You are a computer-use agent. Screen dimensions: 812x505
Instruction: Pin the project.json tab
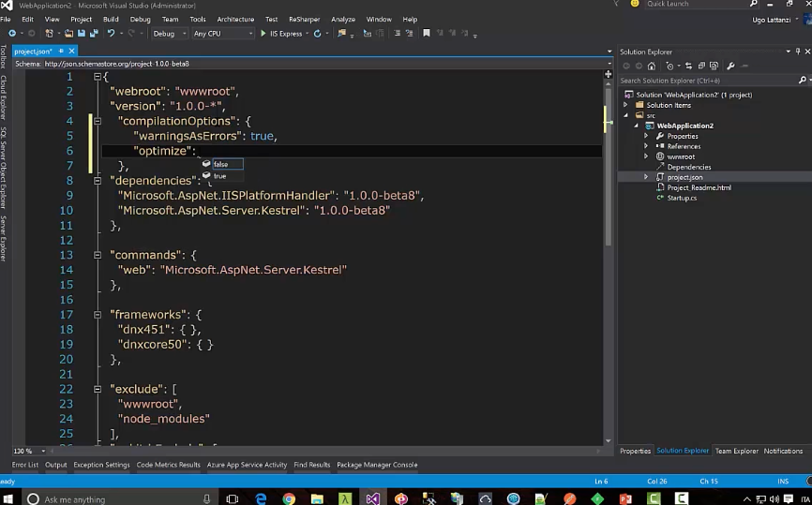click(61, 51)
